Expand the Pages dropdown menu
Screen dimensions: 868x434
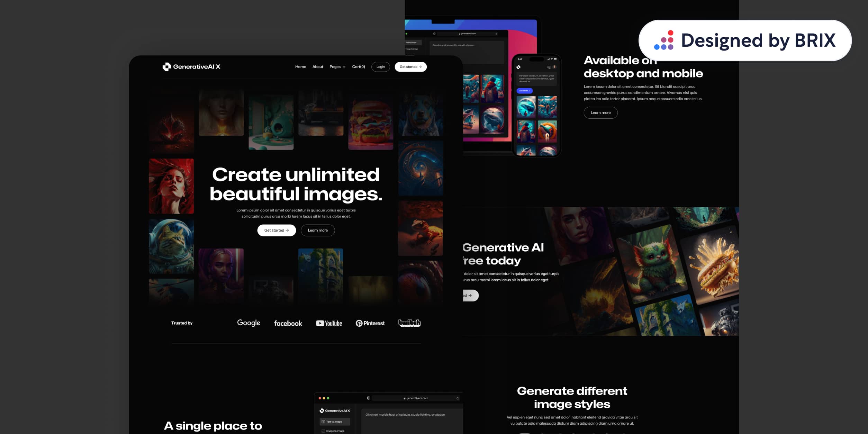pos(337,67)
